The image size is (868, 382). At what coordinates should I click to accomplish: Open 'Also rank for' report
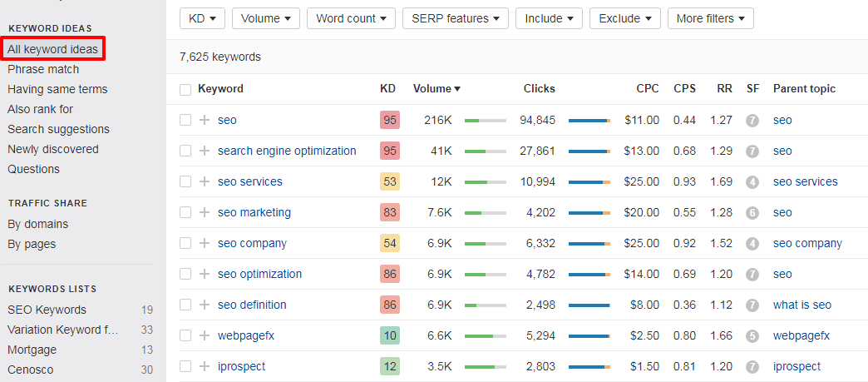(x=41, y=109)
